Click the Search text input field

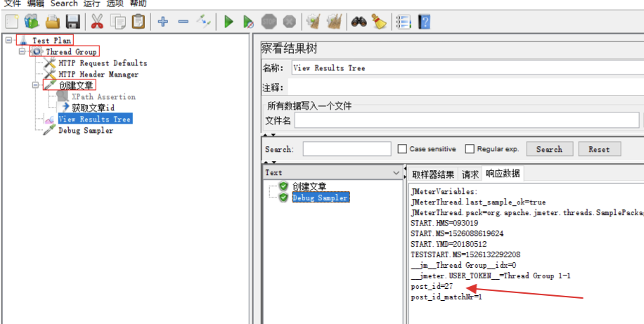coord(347,149)
